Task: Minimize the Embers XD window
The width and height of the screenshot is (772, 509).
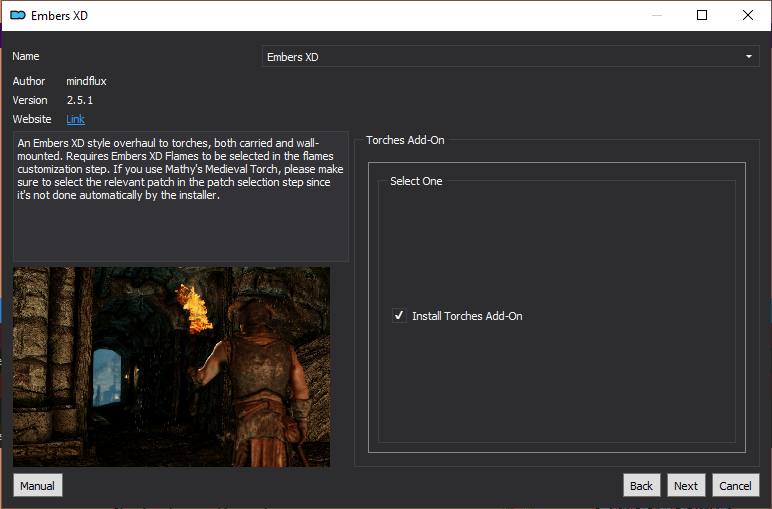Action: click(656, 15)
